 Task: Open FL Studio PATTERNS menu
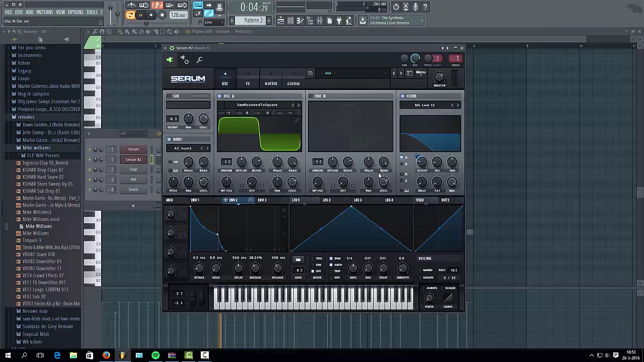click(44, 12)
